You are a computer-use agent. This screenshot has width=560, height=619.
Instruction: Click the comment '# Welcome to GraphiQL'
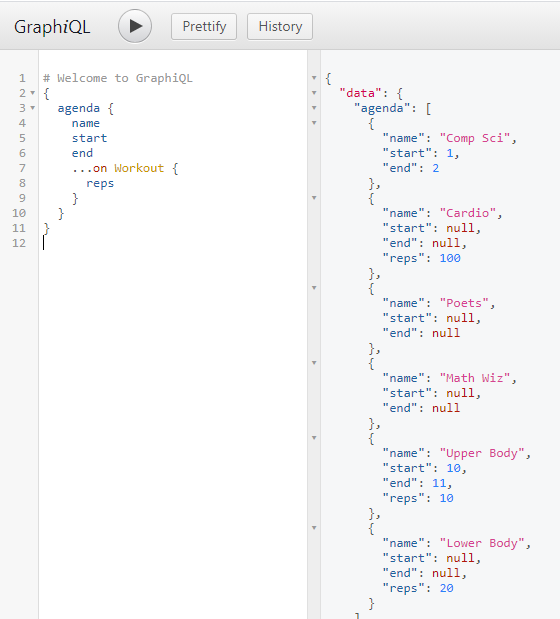pos(118,78)
